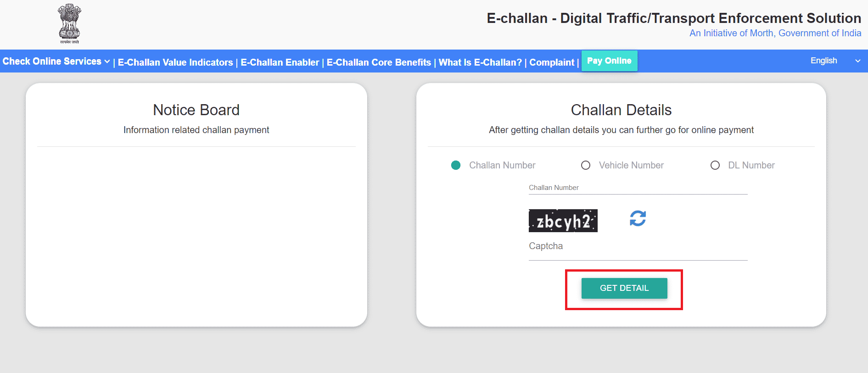Click the language selector chevron arrow
The image size is (868, 373).
click(857, 61)
